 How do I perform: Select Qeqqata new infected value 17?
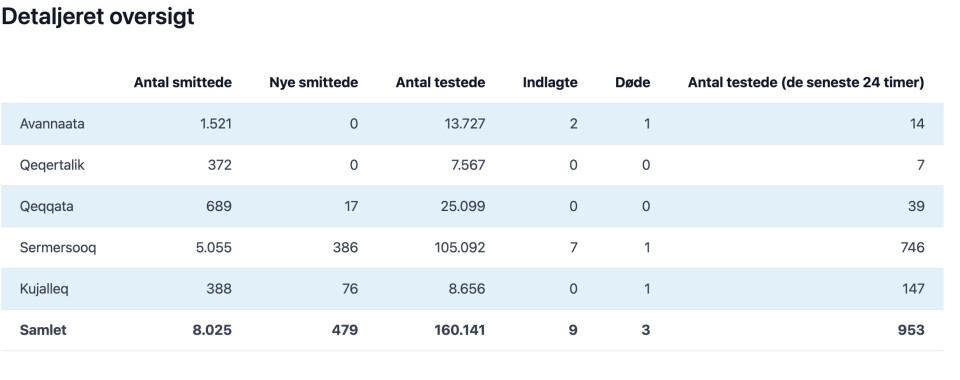pos(350,207)
